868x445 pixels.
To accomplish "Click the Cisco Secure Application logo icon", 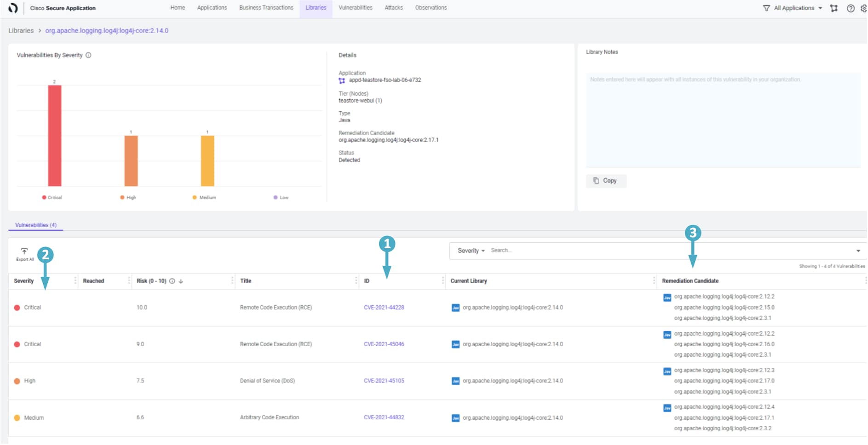I will point(13,8).
